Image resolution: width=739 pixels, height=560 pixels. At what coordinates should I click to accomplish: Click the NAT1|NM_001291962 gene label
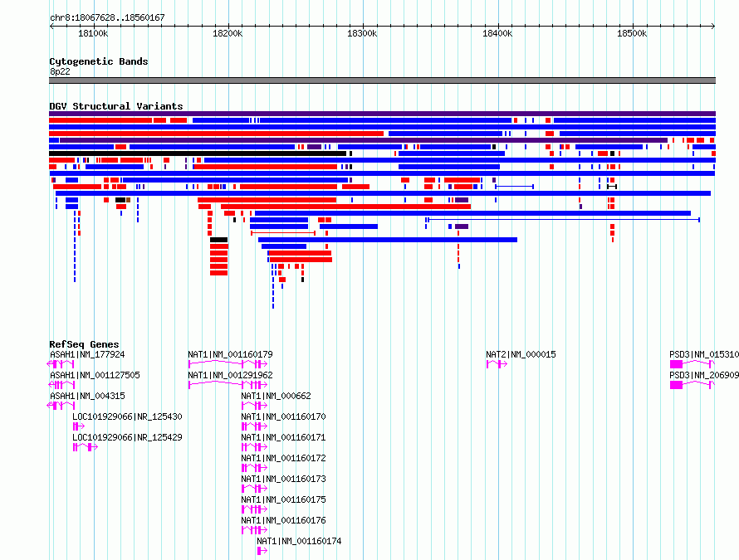(x=230, y=375)
